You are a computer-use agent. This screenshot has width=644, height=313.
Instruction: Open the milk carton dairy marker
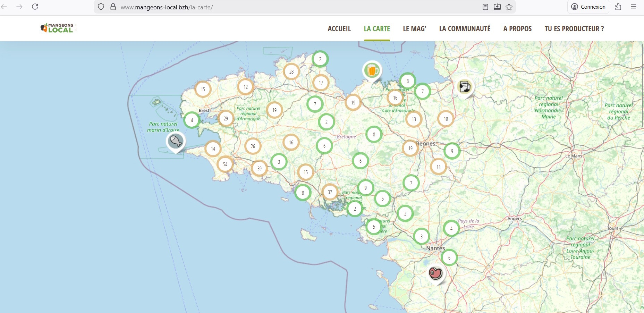465,87
